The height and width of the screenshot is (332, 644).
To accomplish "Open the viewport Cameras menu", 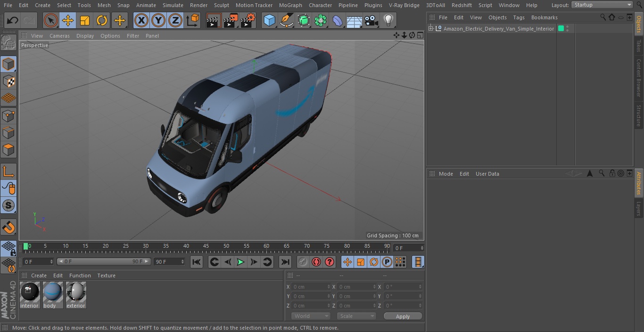I will pyautogui.click(x=59, y=36).
